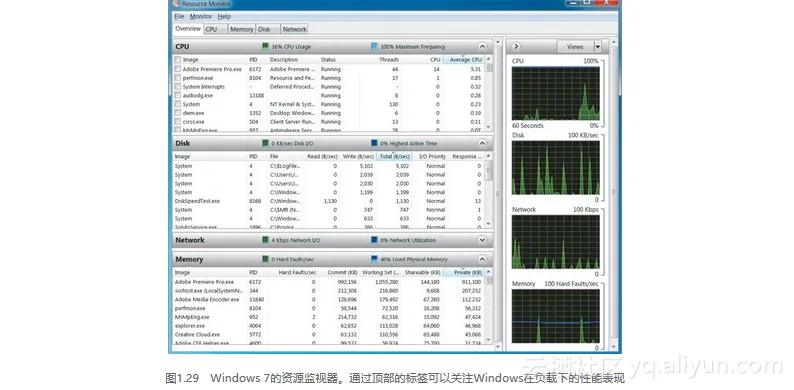Select explorer.exe row in Memory list
This screenshot has height=390, width=794.
coord(329,326)
